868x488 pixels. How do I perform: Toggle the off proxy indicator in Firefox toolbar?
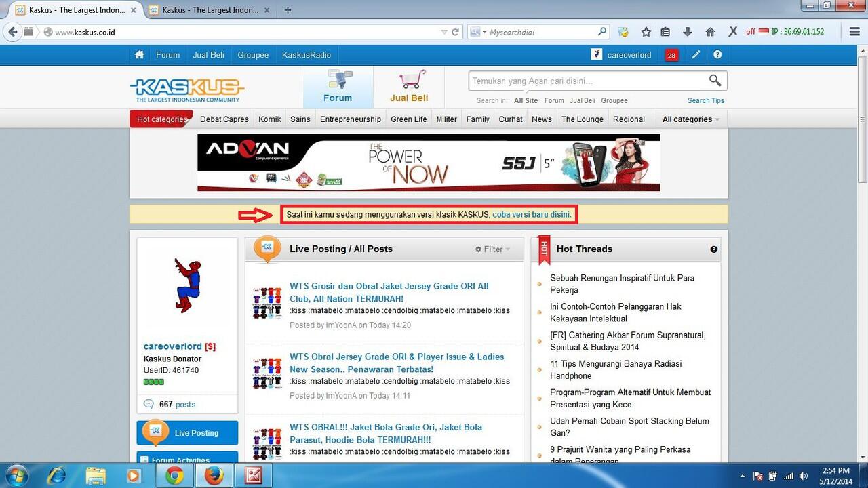[x=751, y=32]
